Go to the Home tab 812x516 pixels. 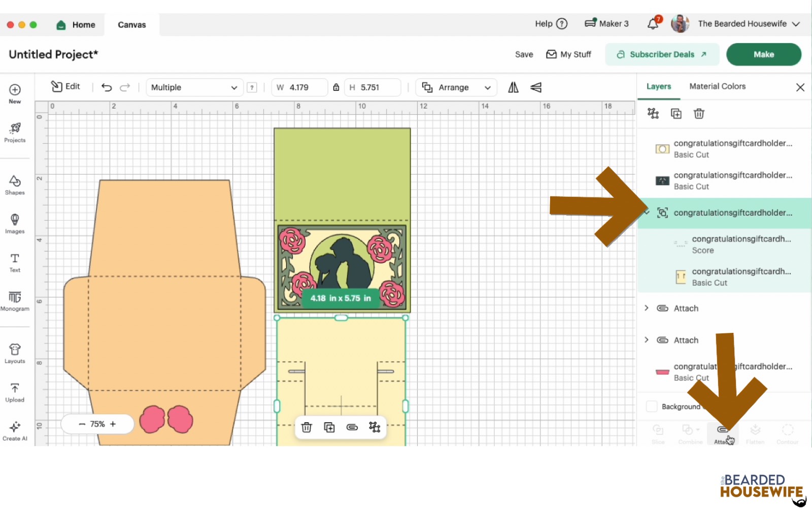[x=76, y=25]
